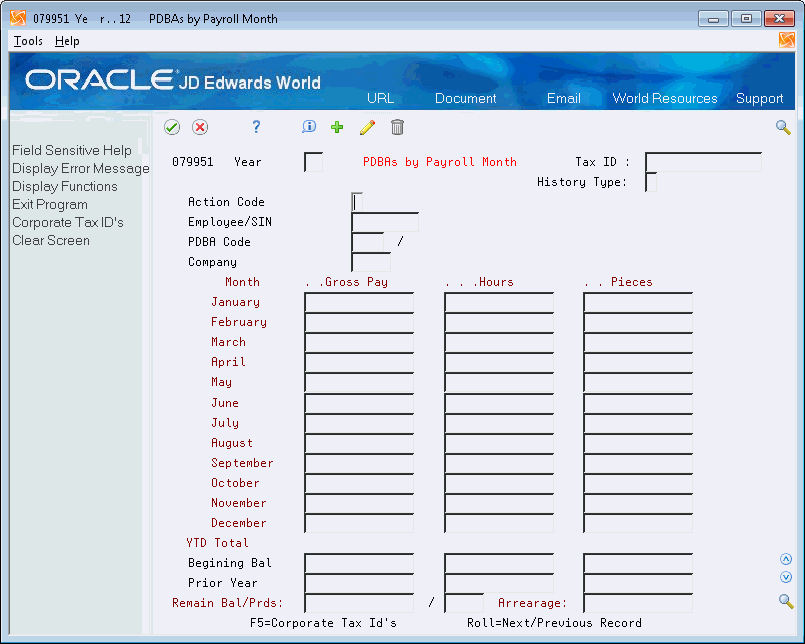
Task: Click the May Hours field
Action: (x=499, y=383)
